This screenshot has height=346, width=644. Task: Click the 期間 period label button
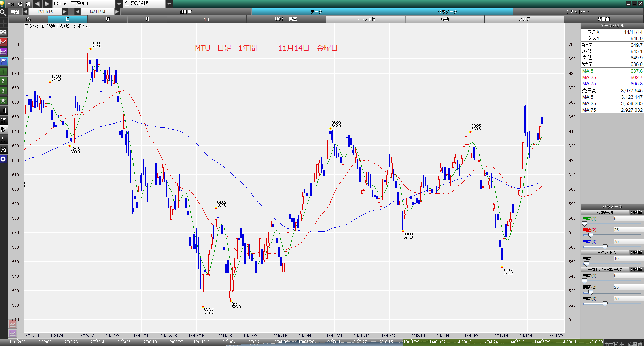(x=15, y=12)
